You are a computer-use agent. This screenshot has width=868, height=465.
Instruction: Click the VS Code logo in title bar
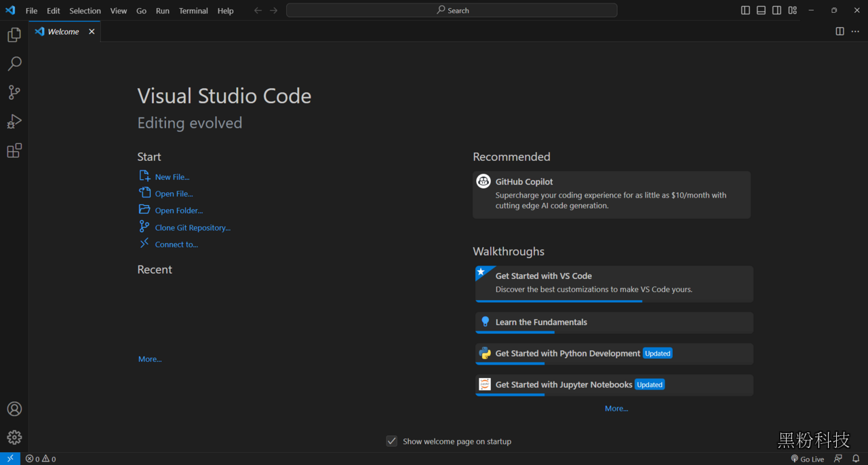[x=10, y=10]
